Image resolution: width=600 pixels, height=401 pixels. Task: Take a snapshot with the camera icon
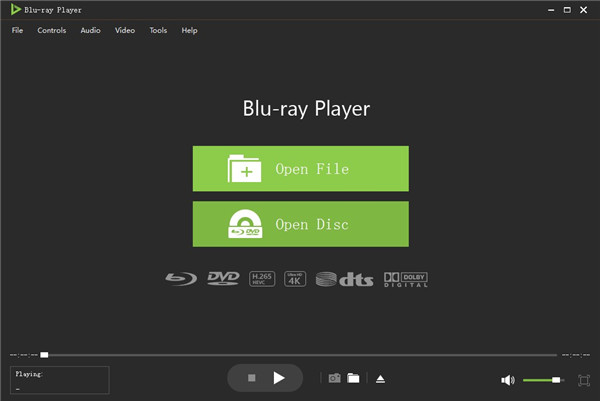pos(334,378)
